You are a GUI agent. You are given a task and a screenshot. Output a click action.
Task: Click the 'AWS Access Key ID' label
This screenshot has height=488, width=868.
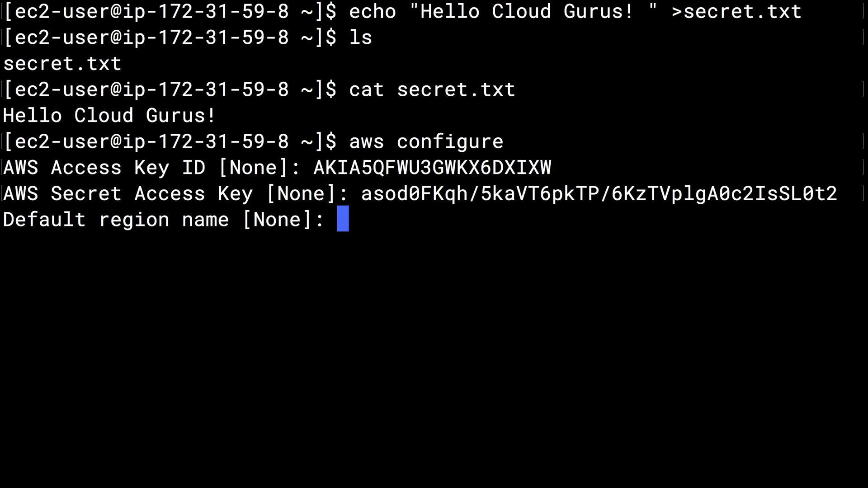tap(104, 168)
